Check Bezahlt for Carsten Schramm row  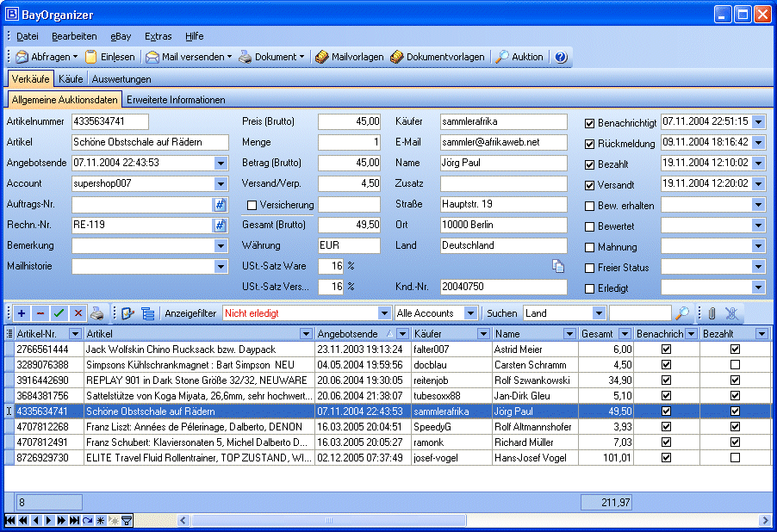735,365
